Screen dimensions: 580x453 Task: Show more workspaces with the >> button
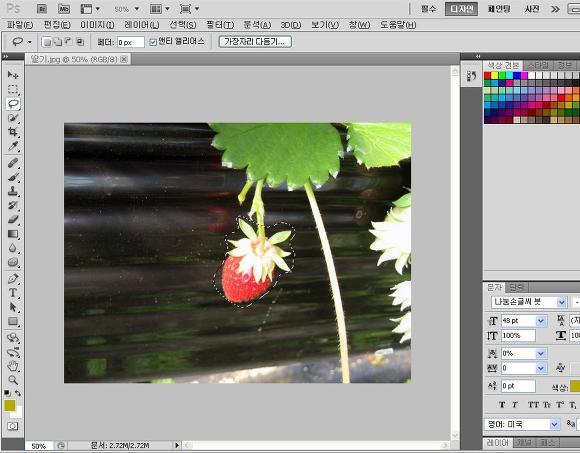point(555,9)
